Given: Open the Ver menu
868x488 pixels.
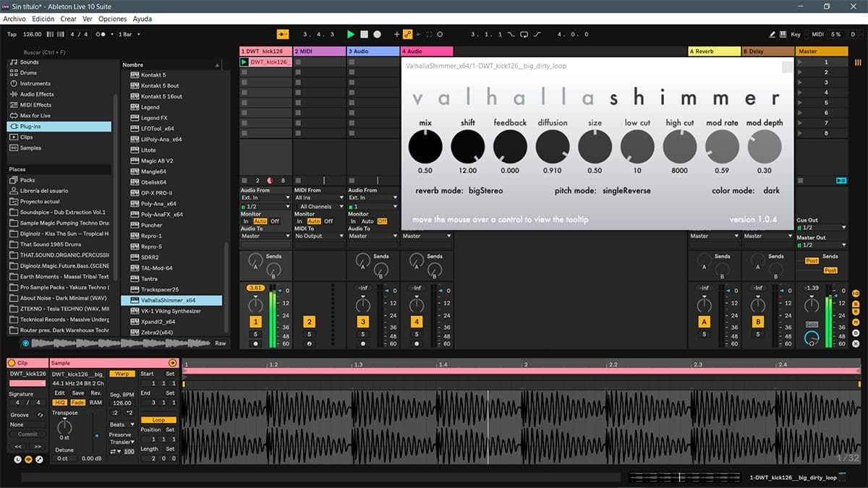Looking at the screenshot, I should click(88, 19).
